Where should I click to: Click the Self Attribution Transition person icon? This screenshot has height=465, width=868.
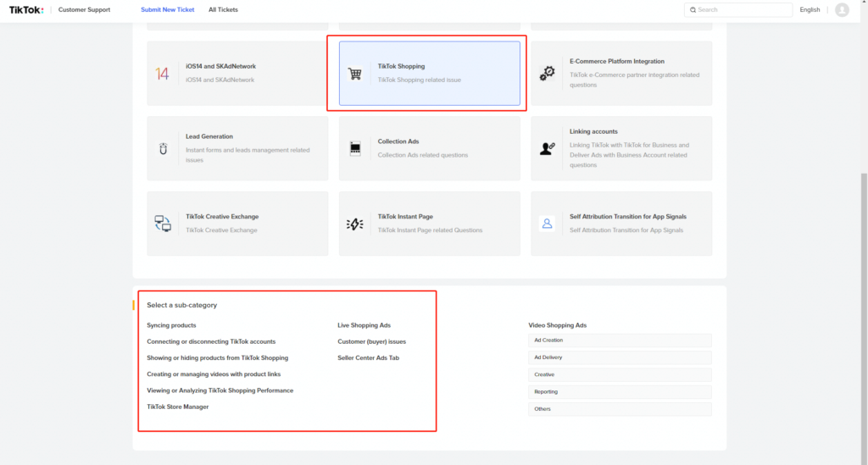[547, 224]
